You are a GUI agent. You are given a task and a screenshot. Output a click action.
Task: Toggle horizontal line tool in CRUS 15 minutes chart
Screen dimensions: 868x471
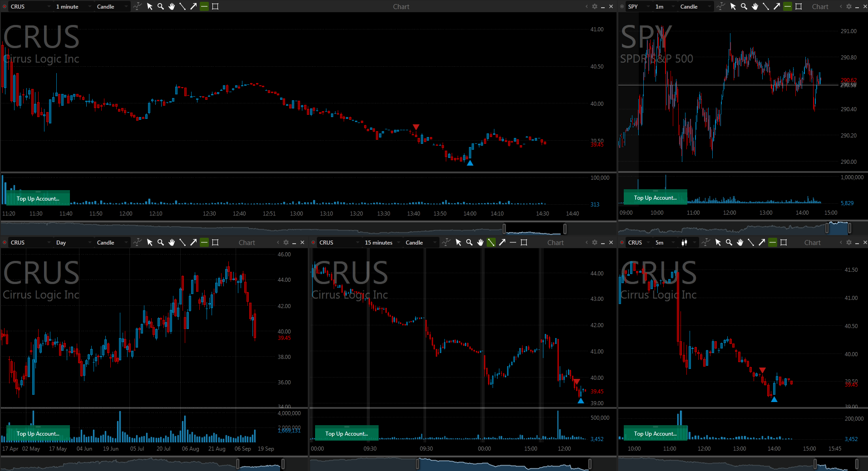point(513,242)
